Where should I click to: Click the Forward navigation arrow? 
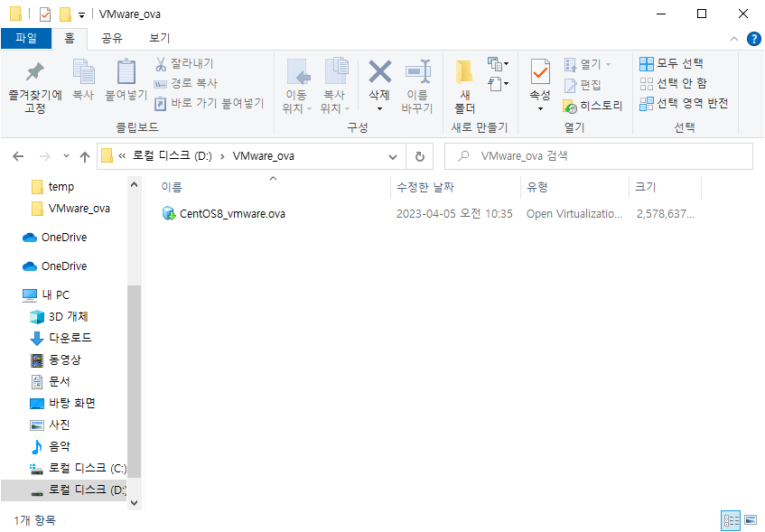tap(45, 156)
